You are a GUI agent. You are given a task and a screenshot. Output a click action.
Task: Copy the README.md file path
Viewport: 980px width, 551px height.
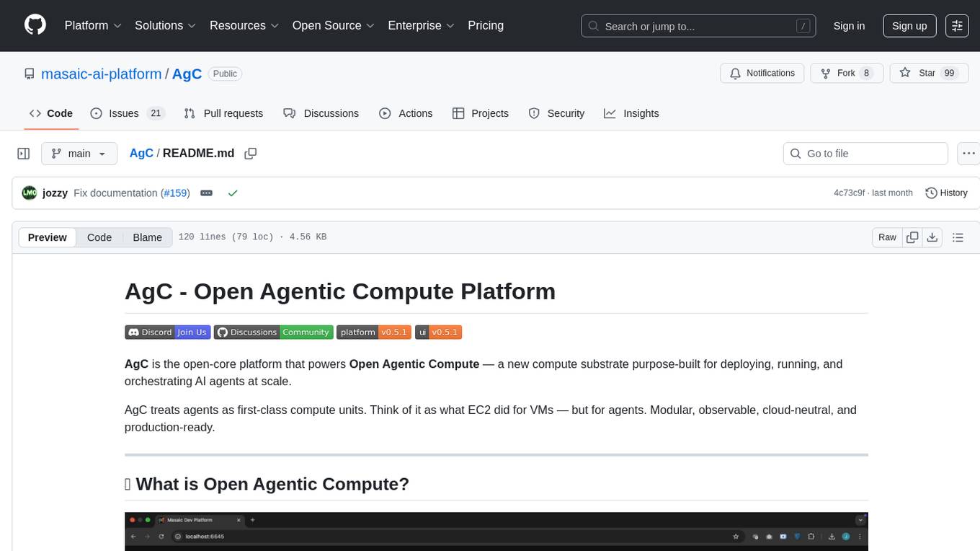click(251, 154)
